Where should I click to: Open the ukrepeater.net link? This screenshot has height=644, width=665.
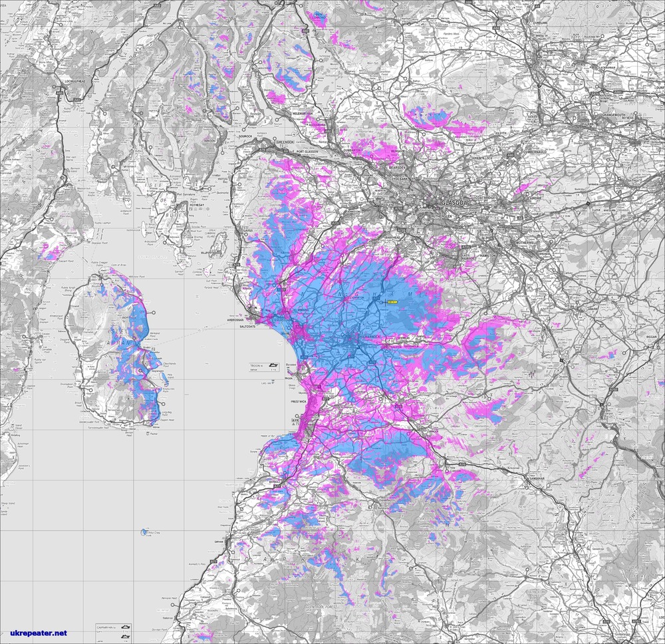[39, 633]
